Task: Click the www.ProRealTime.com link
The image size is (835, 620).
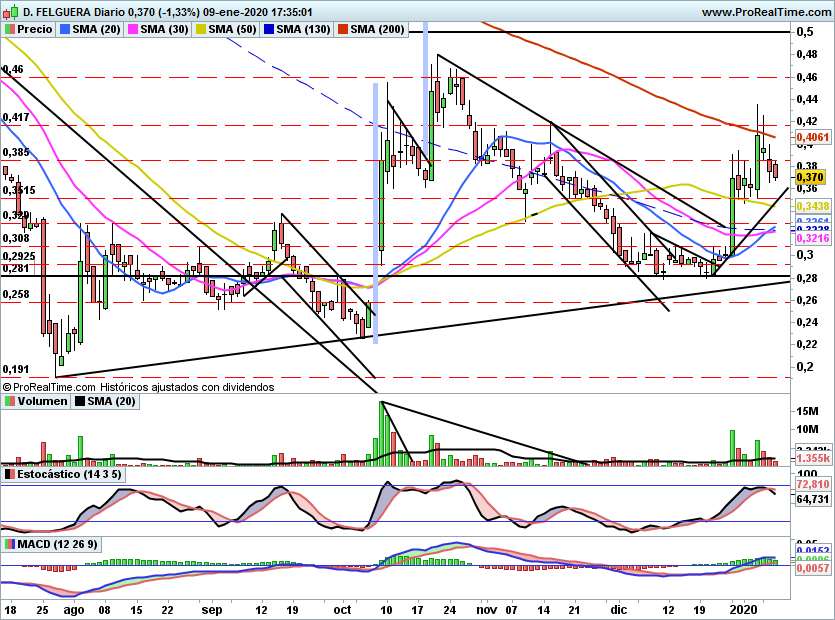Action: click(767, 12)
